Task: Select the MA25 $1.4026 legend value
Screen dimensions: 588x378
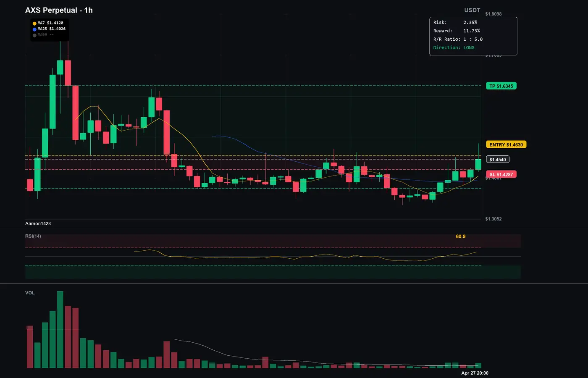Action: 52,29
